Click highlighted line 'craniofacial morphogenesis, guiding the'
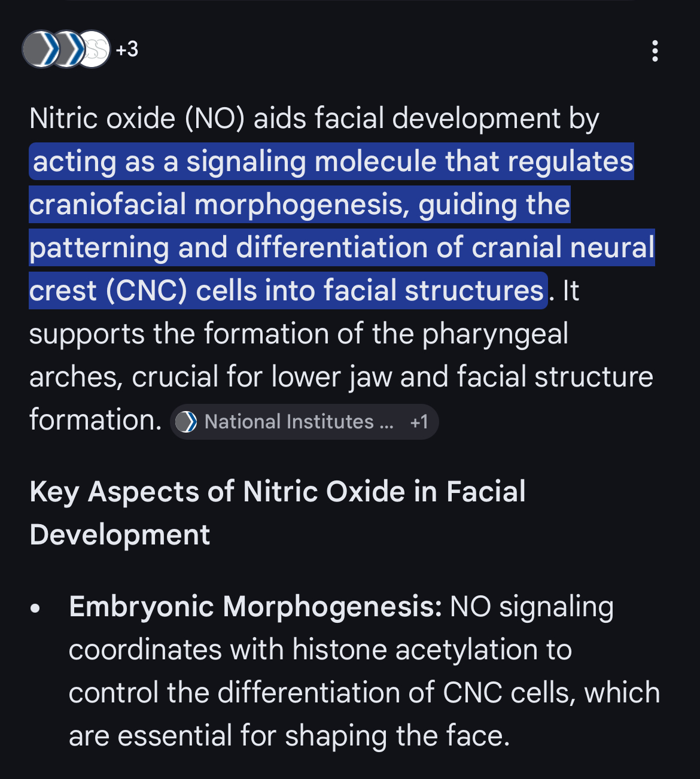This screenshot has width=700, height=779. 299,205
